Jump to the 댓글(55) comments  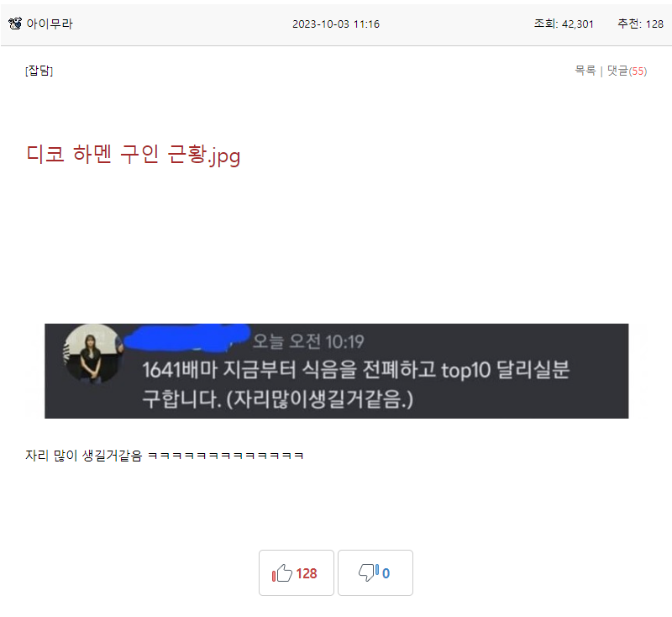[x=627, y=71]
